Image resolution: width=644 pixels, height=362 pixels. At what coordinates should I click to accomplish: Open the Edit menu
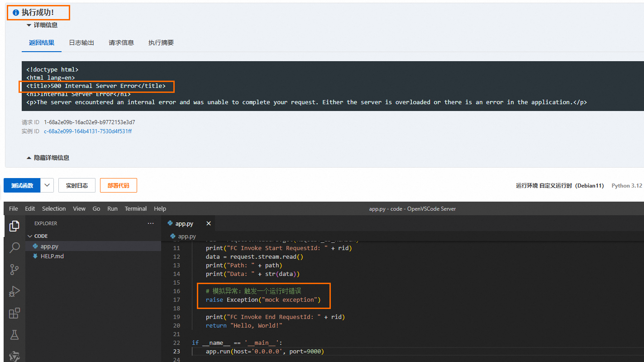pos(30,208)
